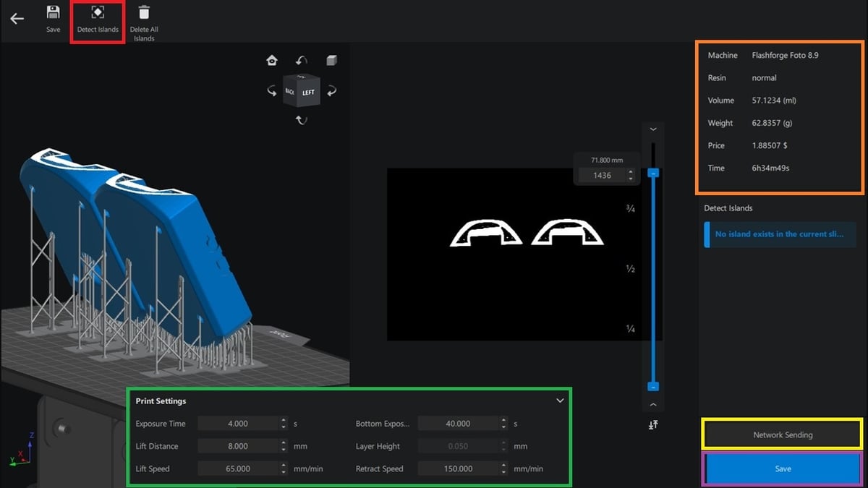Click the top handle of the layer slider
Viewport: 868px width, 488px height.
(653, 174)
